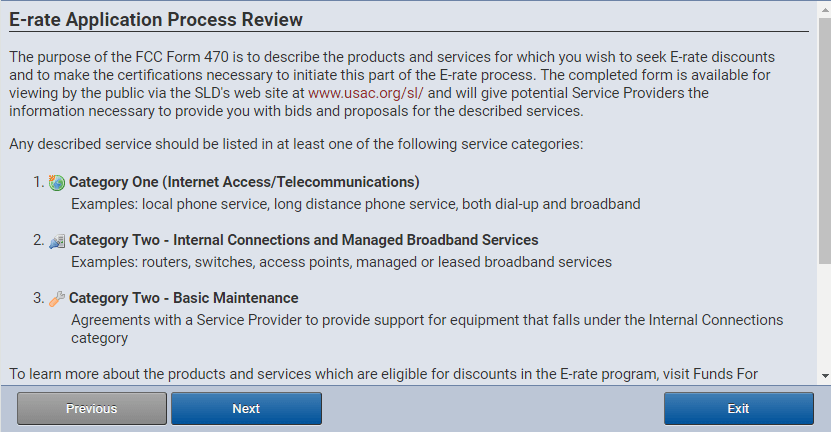
Task: Click the network building icon for Internal Connections
Action: (57, 241)
